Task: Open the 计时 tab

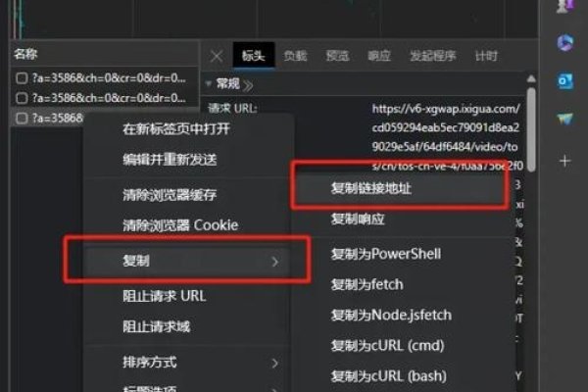Action: [x=486, y=56]
